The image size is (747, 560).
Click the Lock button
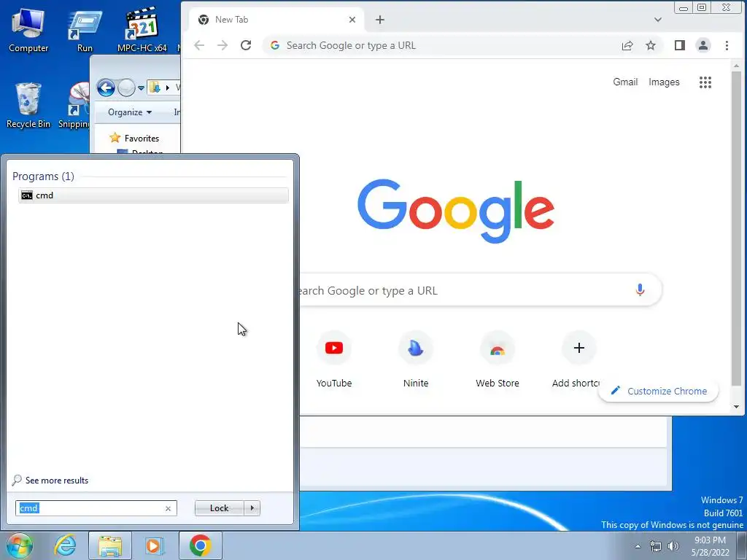(219, 508)
